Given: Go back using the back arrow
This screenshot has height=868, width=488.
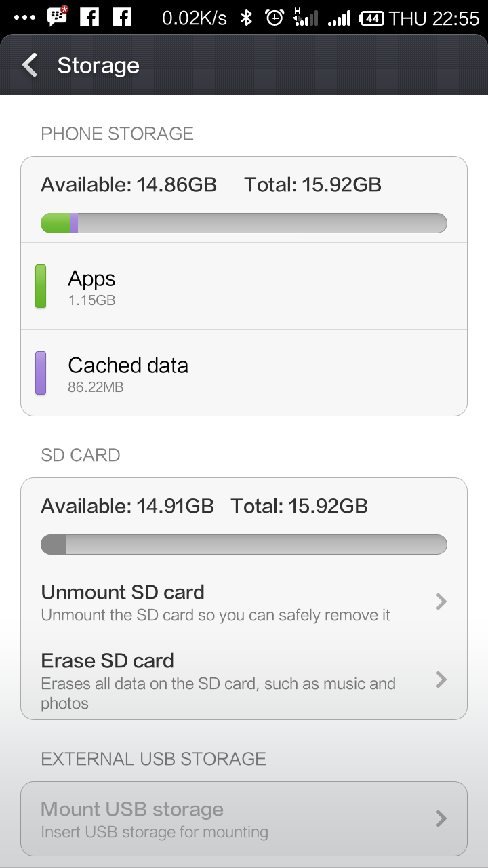Looking at the screenshot, I should (28, 66).
